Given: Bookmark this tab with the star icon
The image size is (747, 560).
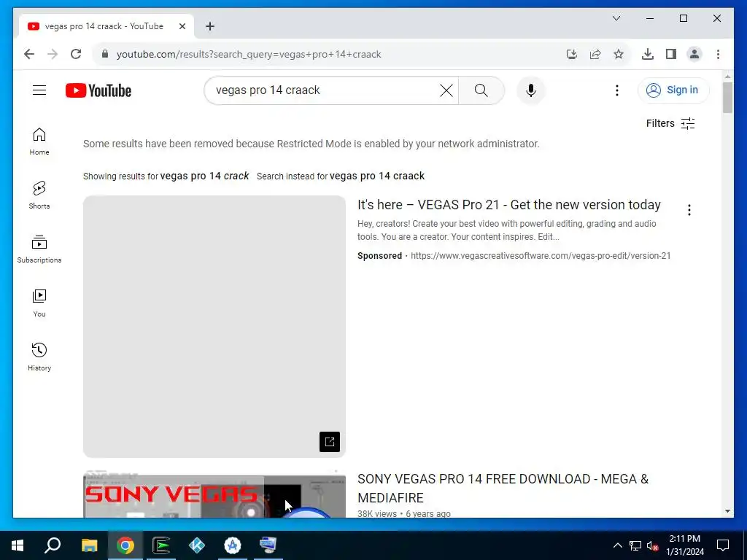Looking at the screenshot, I should [x=619, y=54].
